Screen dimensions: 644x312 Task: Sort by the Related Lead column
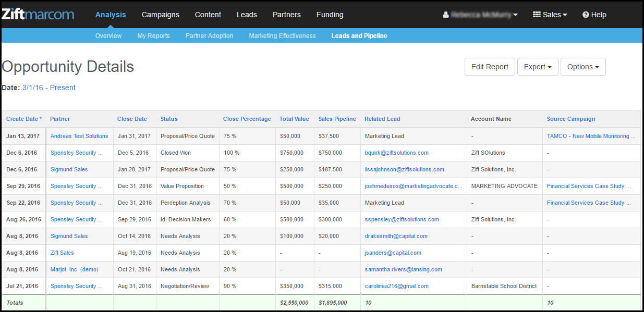382,119
